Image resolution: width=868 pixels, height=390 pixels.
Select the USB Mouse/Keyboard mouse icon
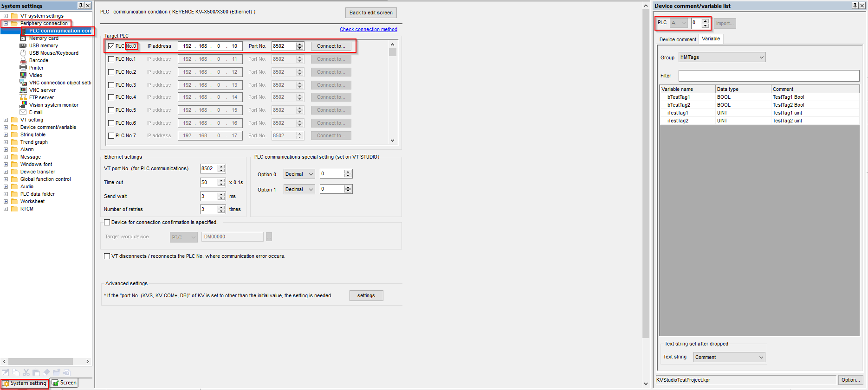click(23, 53)
